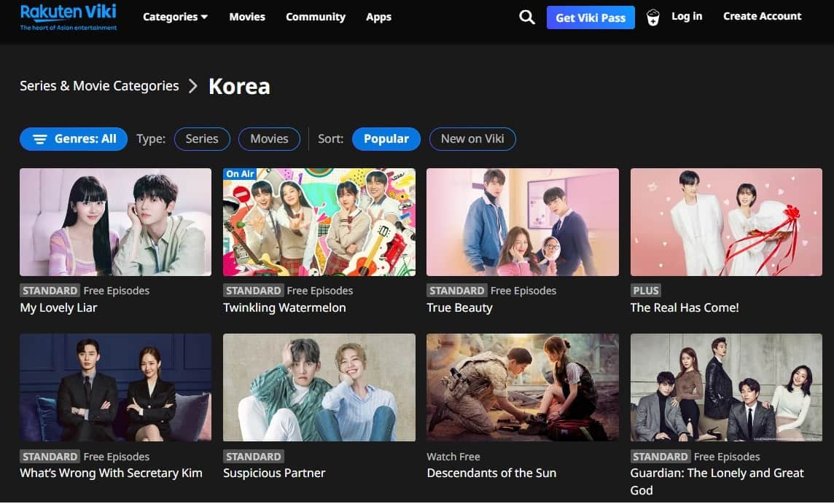The width and height of the screenshot is (834, 504).
Task: Filter type by Movies
Action: click(269, 139)
